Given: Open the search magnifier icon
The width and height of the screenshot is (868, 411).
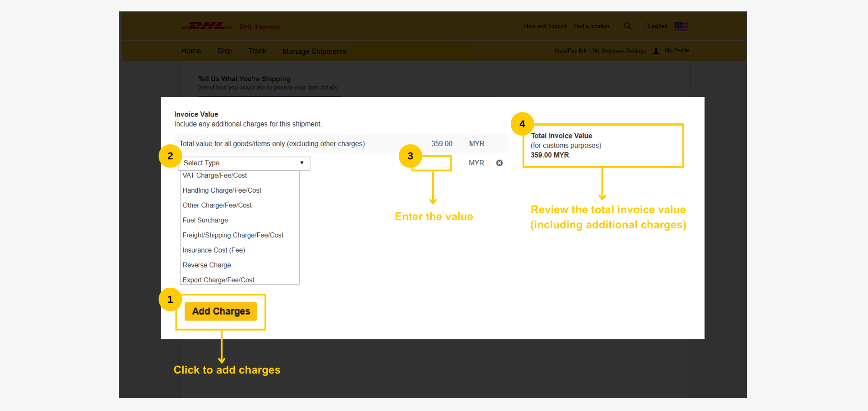Looking at the screenshot, I should [627, 26].
